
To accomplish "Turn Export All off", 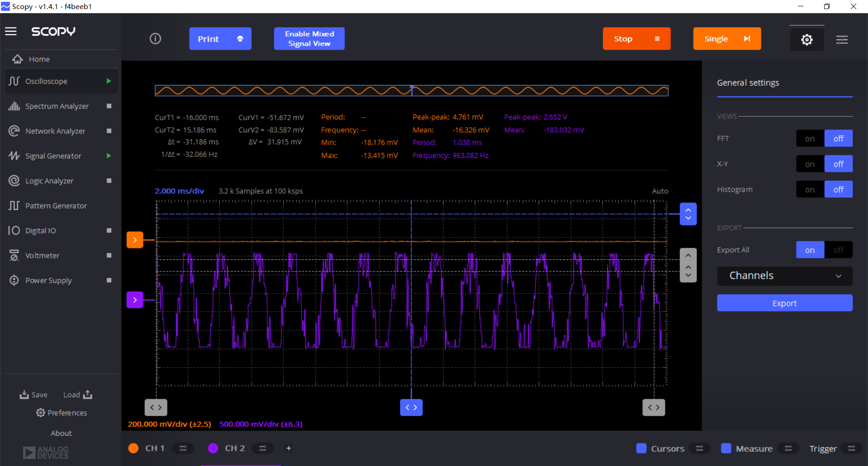I will point(839,250).
